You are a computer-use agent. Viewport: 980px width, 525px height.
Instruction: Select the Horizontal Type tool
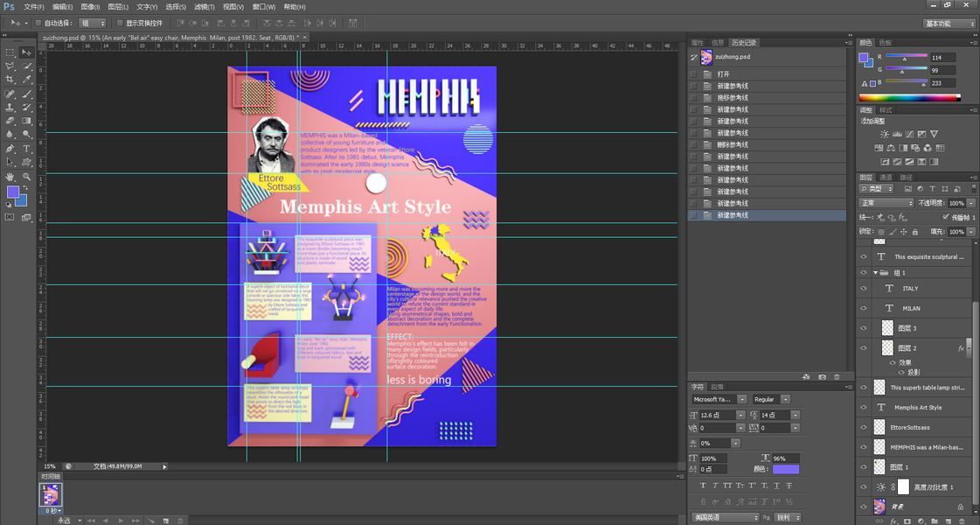click(26, 148)
